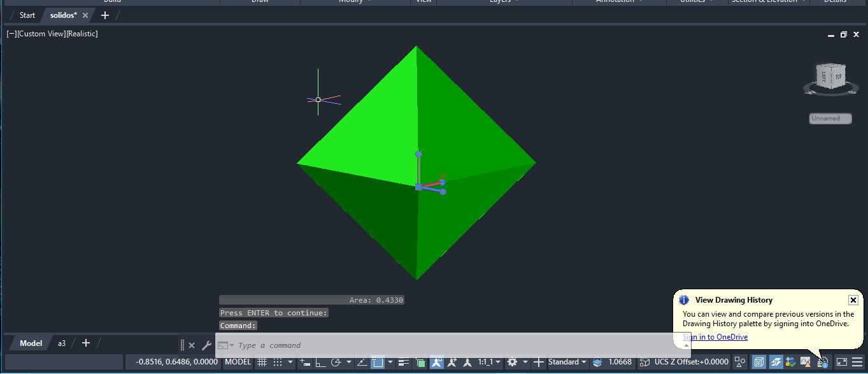Click the annotation monitor plus icon

pos(539,363)
